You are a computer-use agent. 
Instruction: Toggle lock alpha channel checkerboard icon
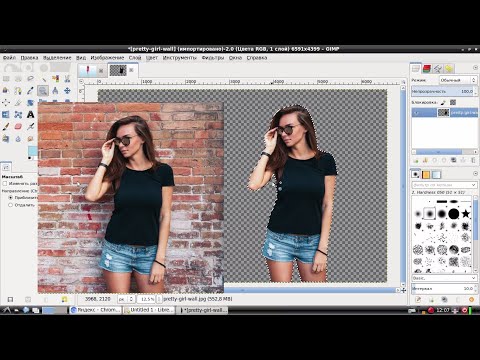(x=453, y=103)
